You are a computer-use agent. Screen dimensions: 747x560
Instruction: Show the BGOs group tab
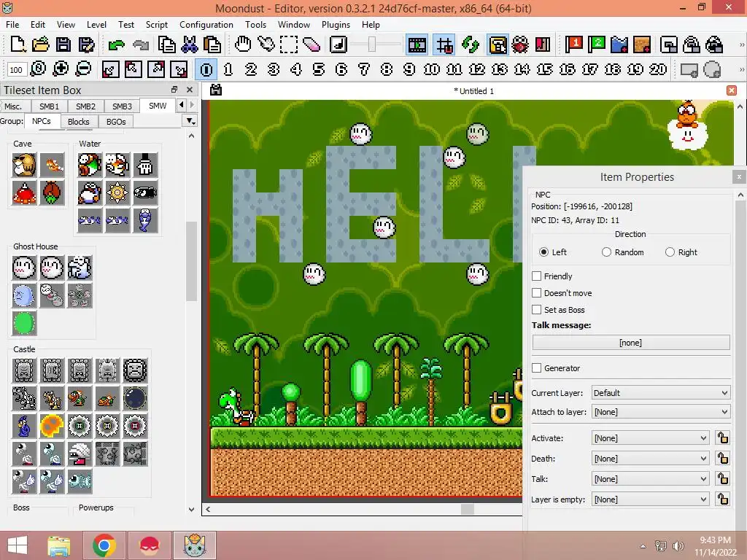pos(116,122)
